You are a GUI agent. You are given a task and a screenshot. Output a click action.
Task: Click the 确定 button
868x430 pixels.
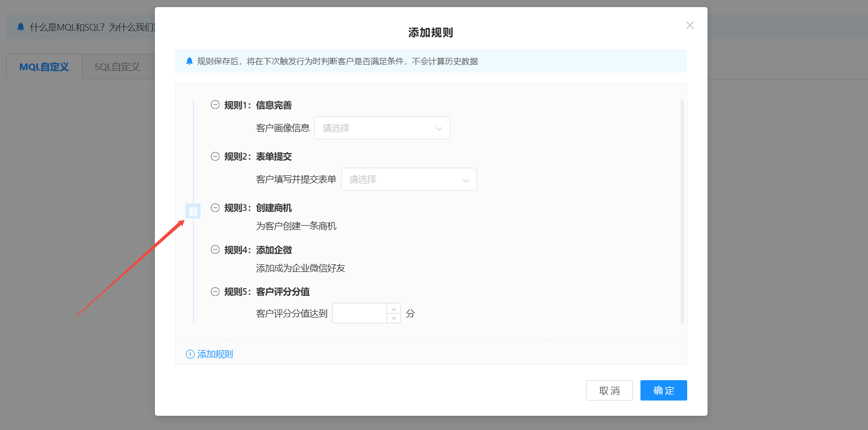point(663,390)
